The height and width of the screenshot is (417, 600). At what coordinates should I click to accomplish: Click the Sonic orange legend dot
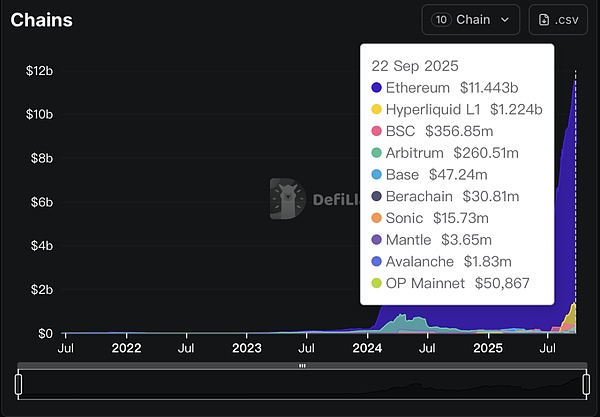pyautogui.click(x=376, y=218)
